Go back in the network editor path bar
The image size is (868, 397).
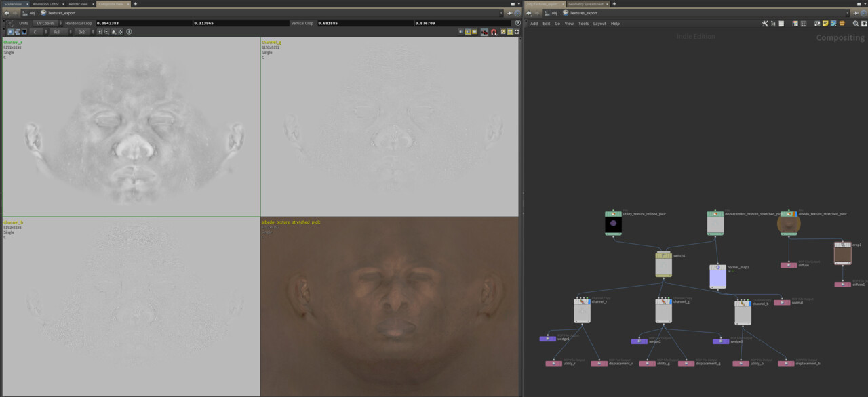[529, 13]
